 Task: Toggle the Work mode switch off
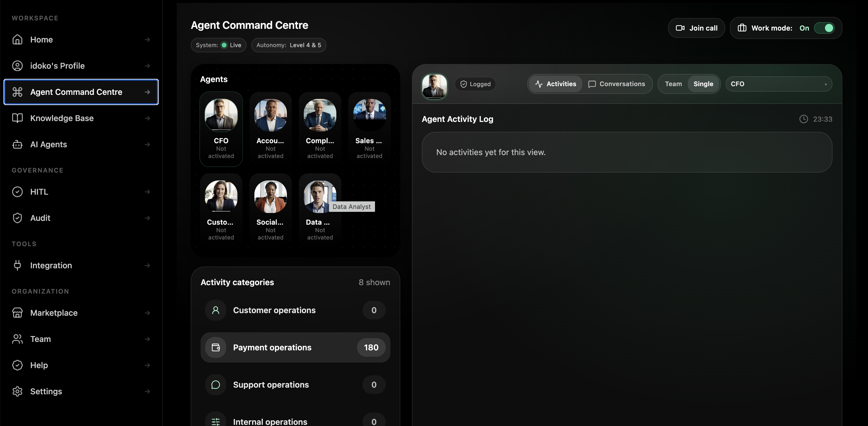pos(824,28)
